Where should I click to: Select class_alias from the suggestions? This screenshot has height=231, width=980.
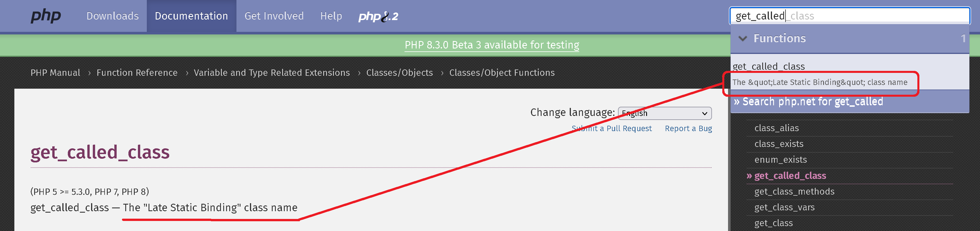pos(777,128)
